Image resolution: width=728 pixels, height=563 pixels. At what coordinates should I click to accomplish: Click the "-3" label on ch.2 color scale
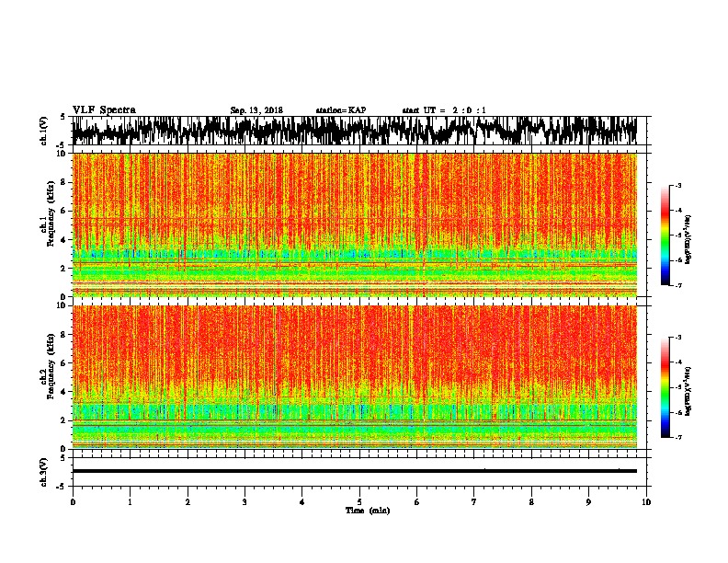click(x=677, y=338)
